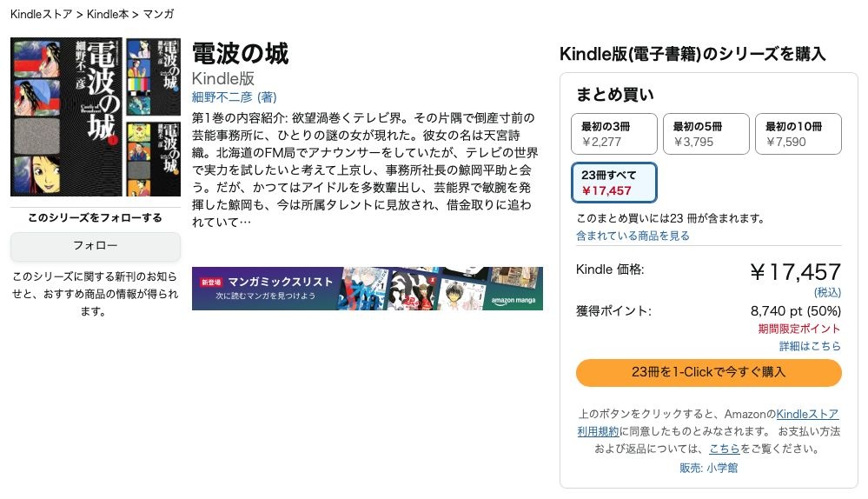Buy 23 volumes with 1-Click button
Screen dimensions: 868x499
[709, 372]
